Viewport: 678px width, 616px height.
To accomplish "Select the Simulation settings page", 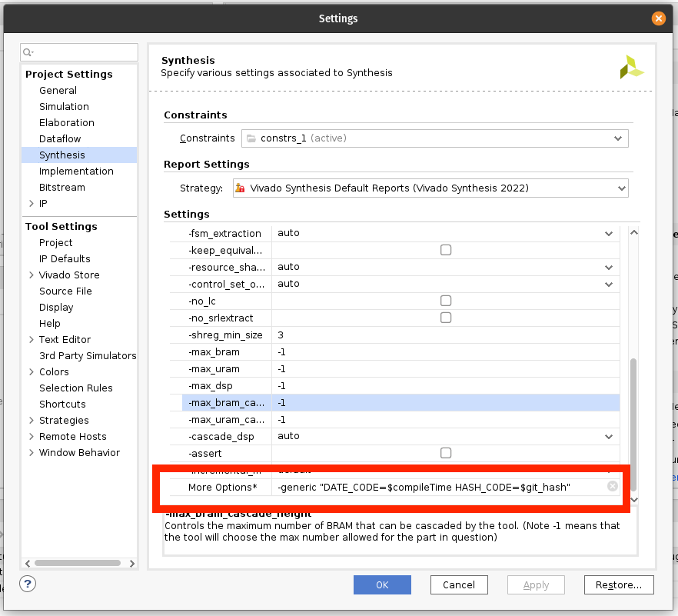I will coord(64,106).
